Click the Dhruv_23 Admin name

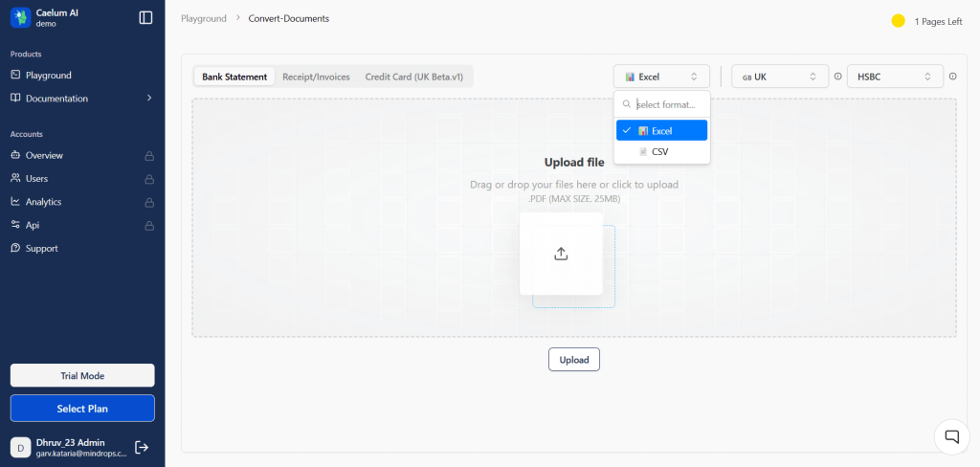point(71,443)
